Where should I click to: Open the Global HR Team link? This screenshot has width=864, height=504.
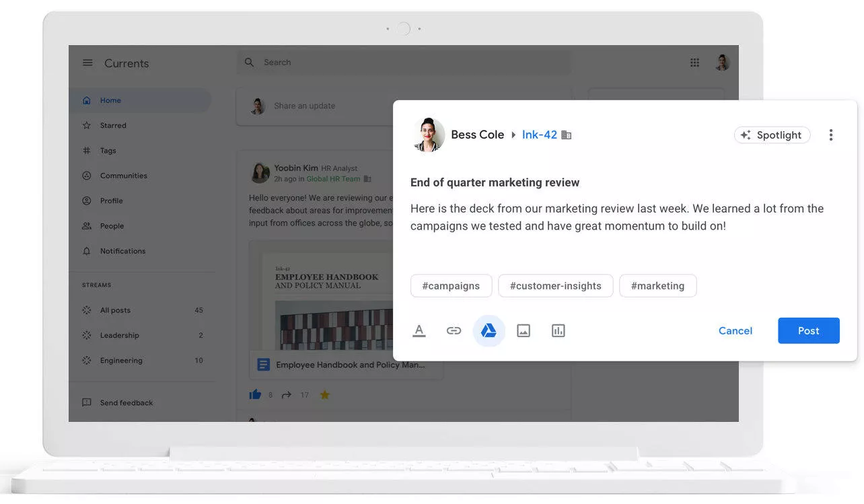(333, 179)
